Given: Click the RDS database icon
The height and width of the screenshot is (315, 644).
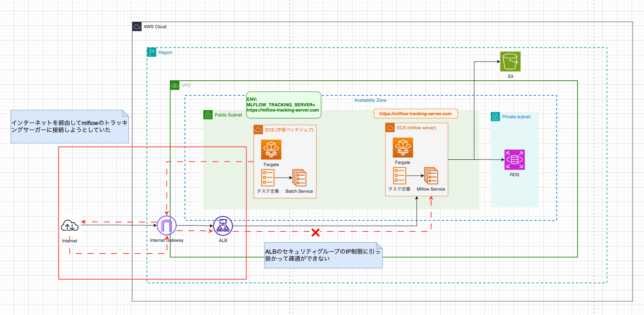Looking at the screenshot, I should click(x=514, y=160).
